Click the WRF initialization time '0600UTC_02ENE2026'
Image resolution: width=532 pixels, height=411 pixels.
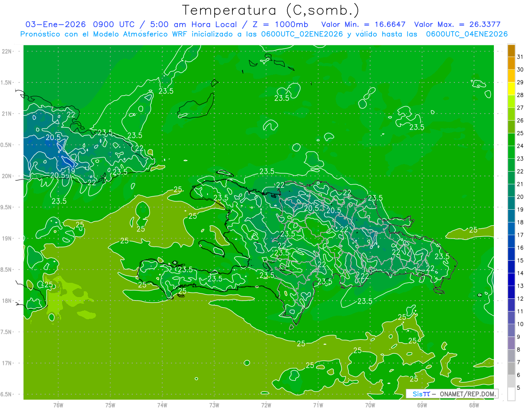(x=302, y=34)
